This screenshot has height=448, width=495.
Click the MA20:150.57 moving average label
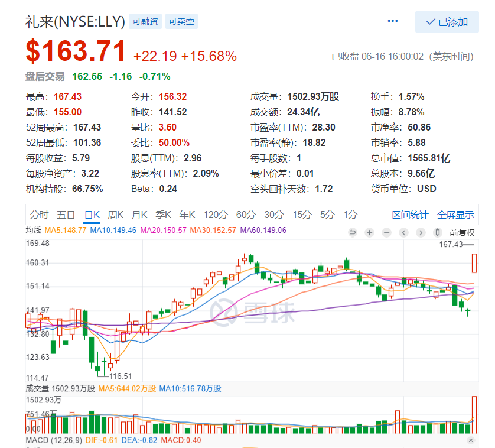[x=163, y=230]
